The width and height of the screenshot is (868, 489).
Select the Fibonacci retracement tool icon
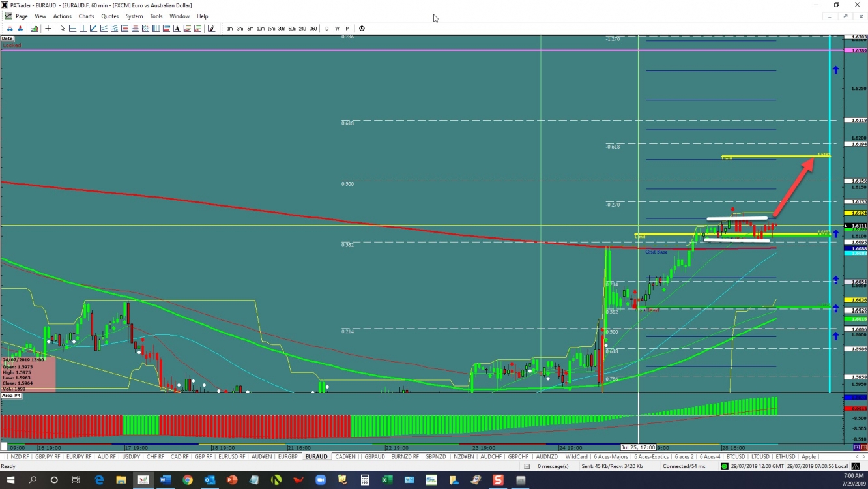point(124,29)
